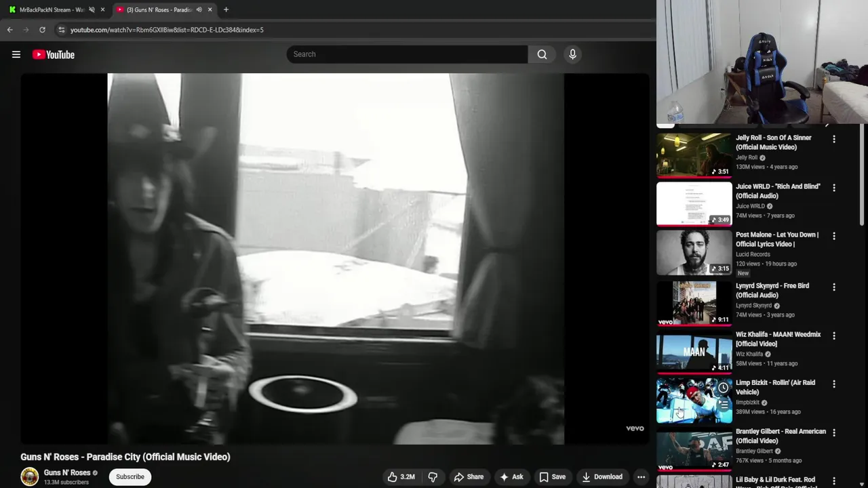Go back with the browser back arrow

[x=10, y=30]
